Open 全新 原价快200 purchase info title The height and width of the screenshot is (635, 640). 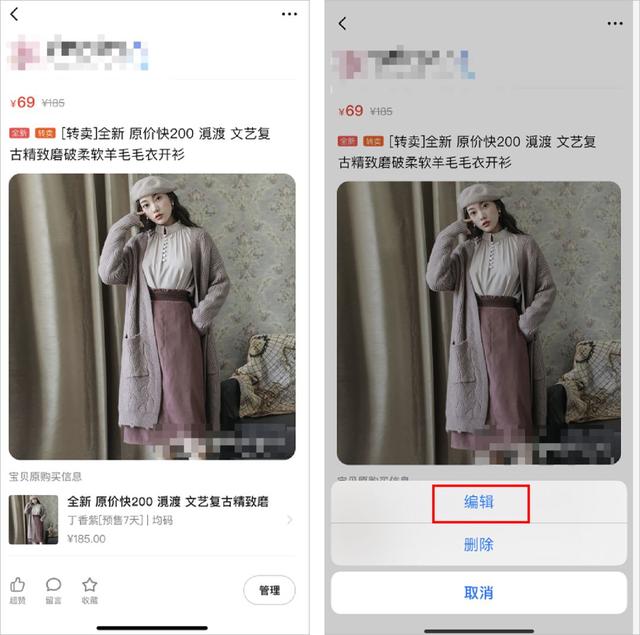point(168,502)
